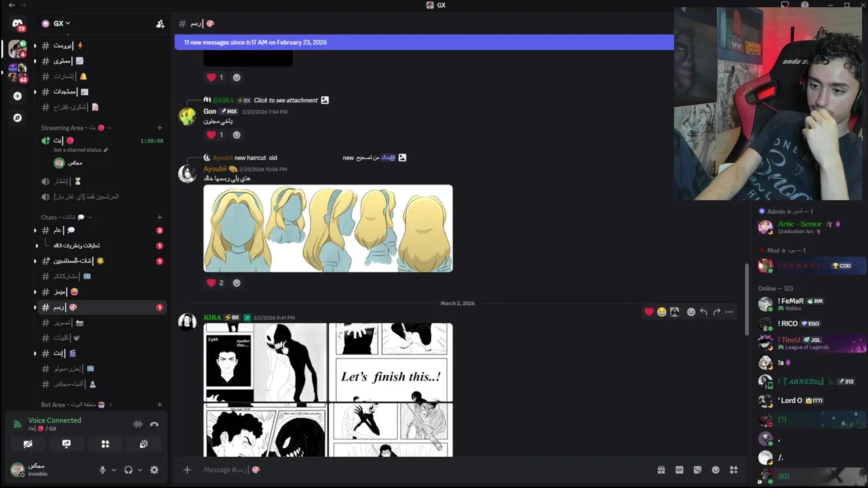
Task: Forward KIRA's message with the forward arrow
Action: coord(716,312)
